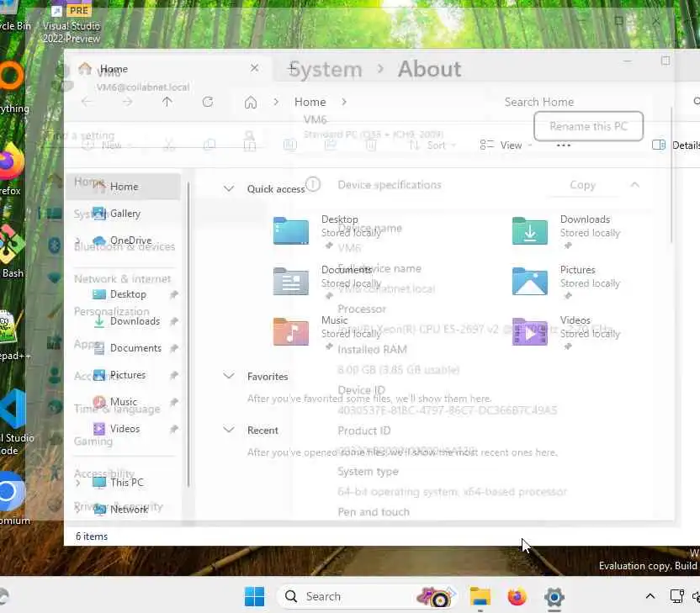Image resolution: width=700 pixels, height=613 pixels.
Task: Select Home in the navigation pane
Action: [x=123, y=187]
